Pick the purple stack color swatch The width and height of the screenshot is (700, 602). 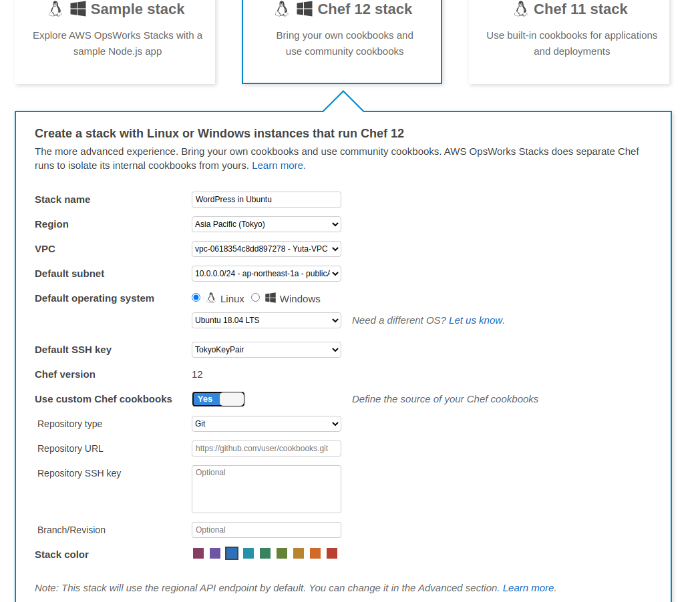point(215,553)
